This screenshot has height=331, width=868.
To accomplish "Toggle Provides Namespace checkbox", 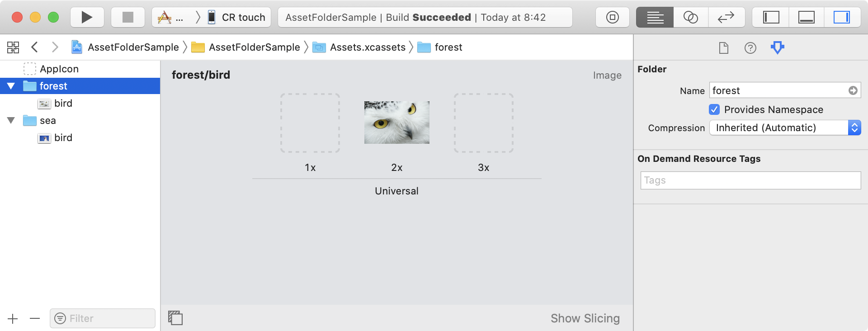I will pos(714,109).
